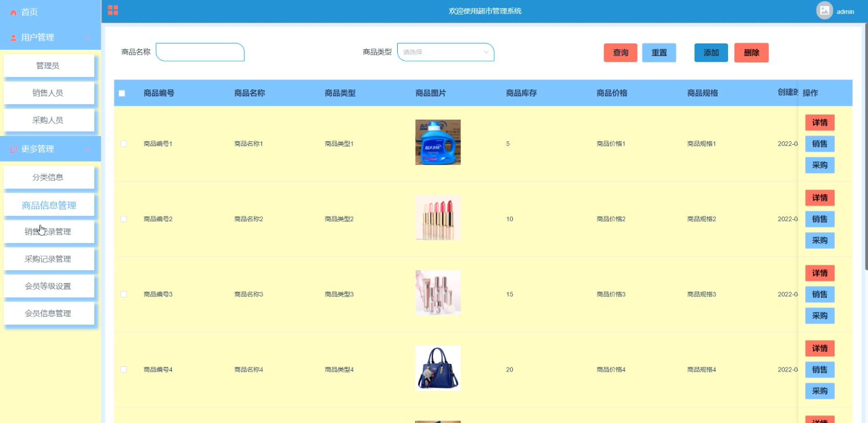
Task: Click the 商品编号 column header
Action: pos(159,93)
